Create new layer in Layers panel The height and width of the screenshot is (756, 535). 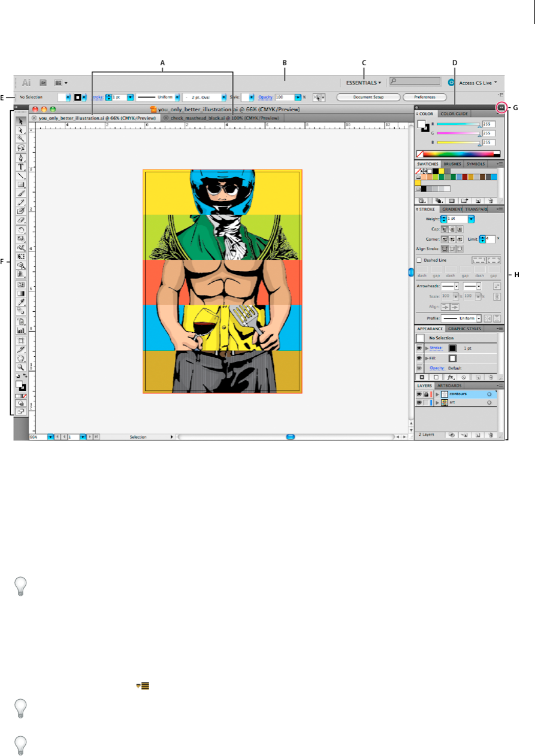pos(477,435)
